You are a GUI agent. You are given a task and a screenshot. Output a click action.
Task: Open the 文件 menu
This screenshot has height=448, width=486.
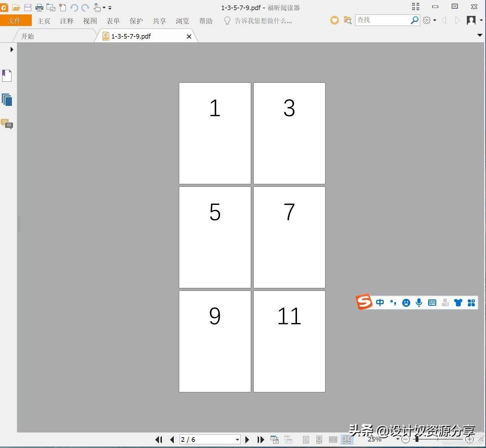click(15, 21)
